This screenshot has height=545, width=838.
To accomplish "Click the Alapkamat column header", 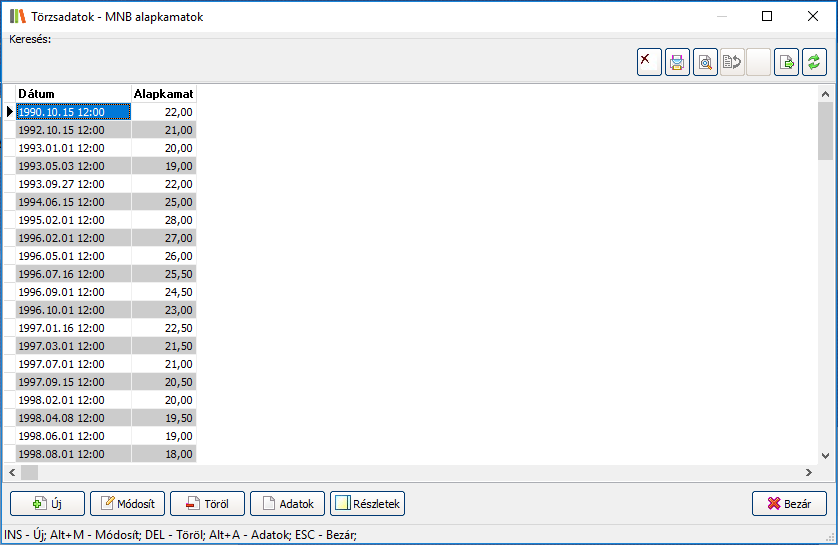I will coord(163,94).
